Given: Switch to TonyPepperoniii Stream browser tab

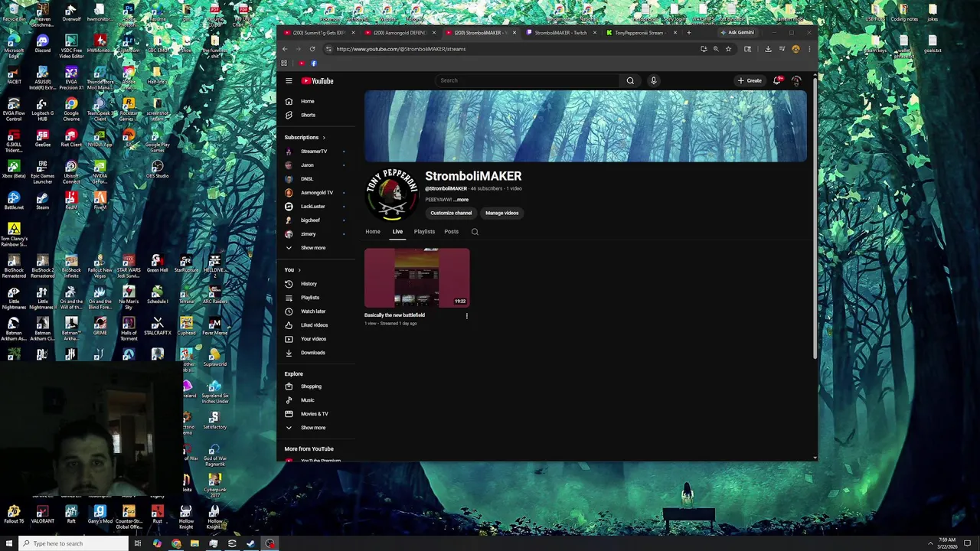Looking at the screenshot, I should [640, 33].
